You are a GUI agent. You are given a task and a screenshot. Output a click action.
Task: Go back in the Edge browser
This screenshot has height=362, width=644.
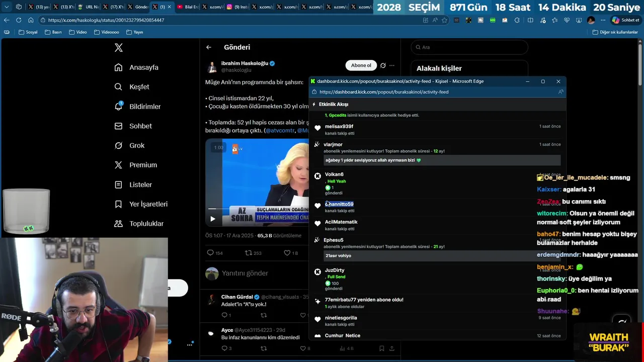click(6, 20)
